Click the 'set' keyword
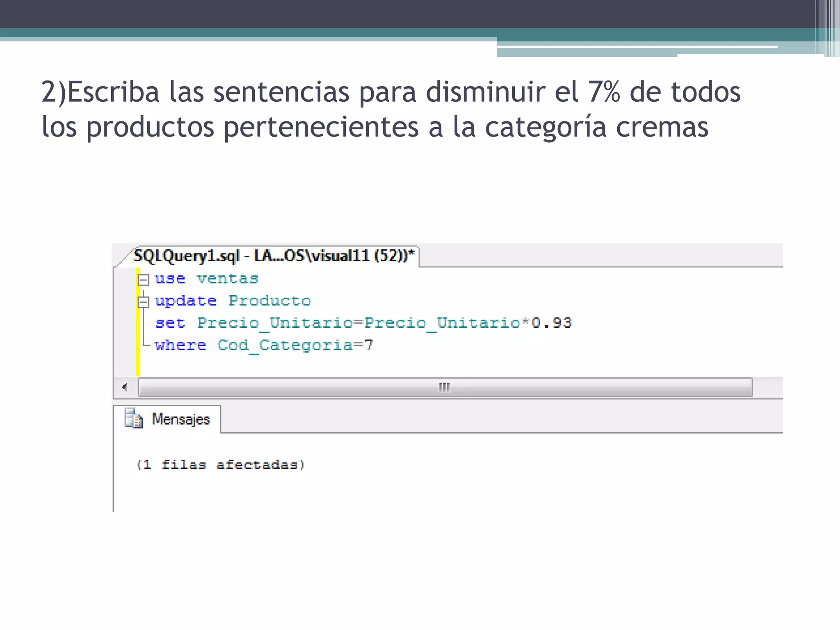 pyautogui.click(x=170, y=323)
